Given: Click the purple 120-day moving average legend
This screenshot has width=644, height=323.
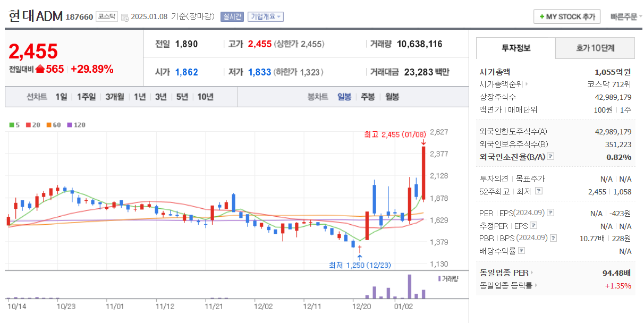Looking at the screenshot, I should [x=75, y=125].
